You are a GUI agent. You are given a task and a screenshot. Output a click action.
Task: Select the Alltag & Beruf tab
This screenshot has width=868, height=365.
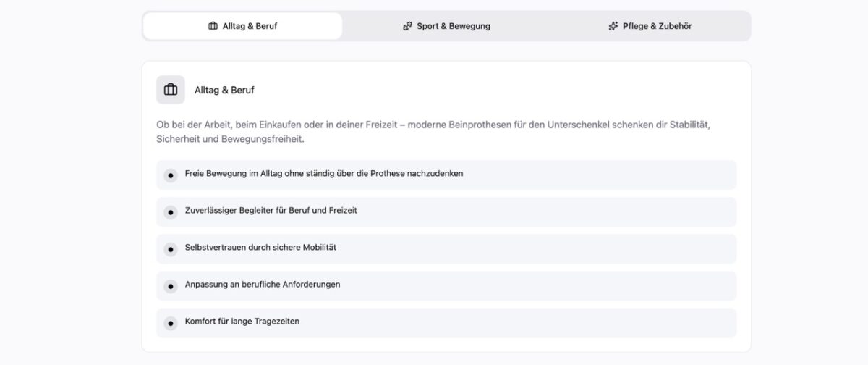coord(243,26)
